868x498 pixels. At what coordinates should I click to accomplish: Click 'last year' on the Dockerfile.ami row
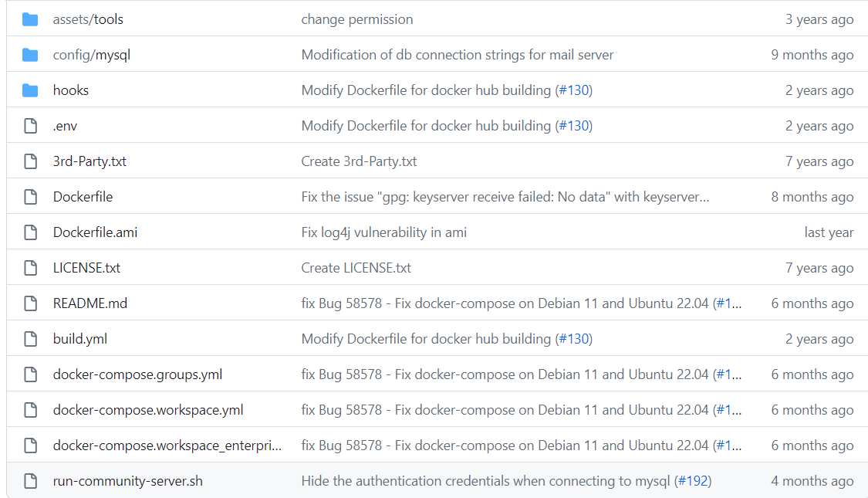coord(829,232)
